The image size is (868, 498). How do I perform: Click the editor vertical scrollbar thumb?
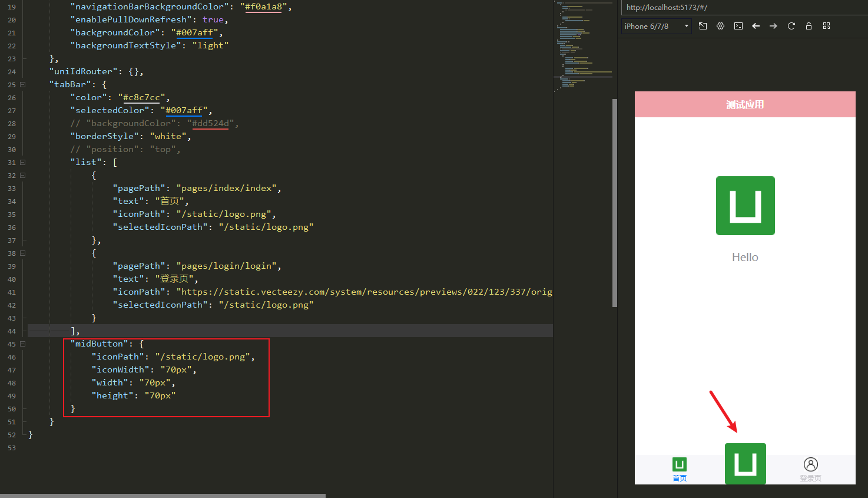(615, 203)
